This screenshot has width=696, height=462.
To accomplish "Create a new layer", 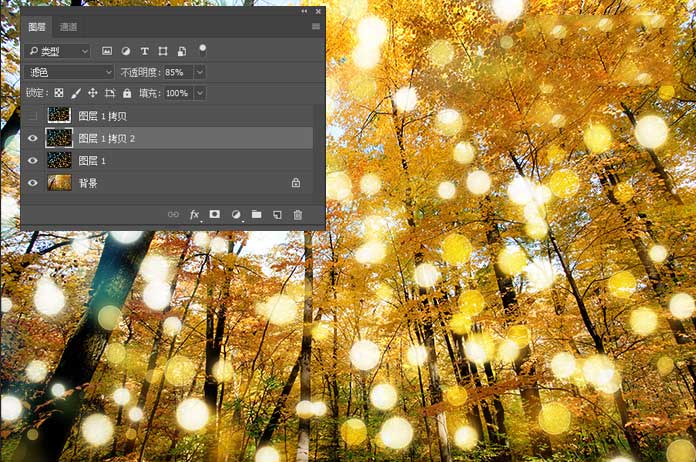I will pyautogui.click(x=277, y=215).
